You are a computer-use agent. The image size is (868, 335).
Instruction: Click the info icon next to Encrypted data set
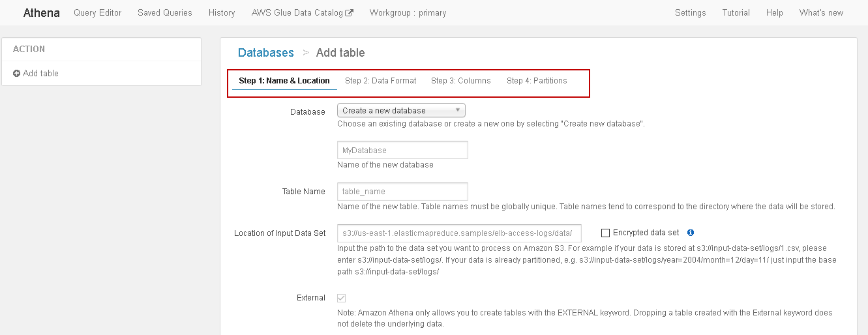click(x=691, y=233)
